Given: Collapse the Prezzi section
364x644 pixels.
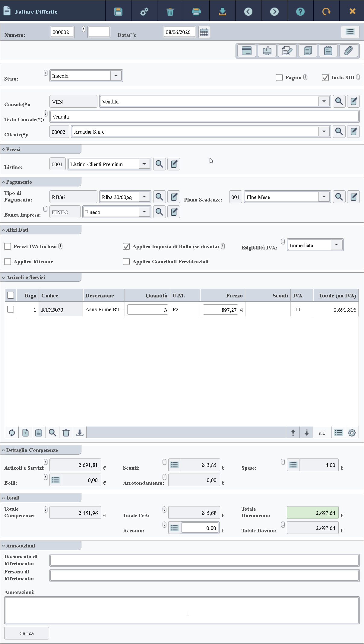Looking at the screenshot, I should [41, 149].
